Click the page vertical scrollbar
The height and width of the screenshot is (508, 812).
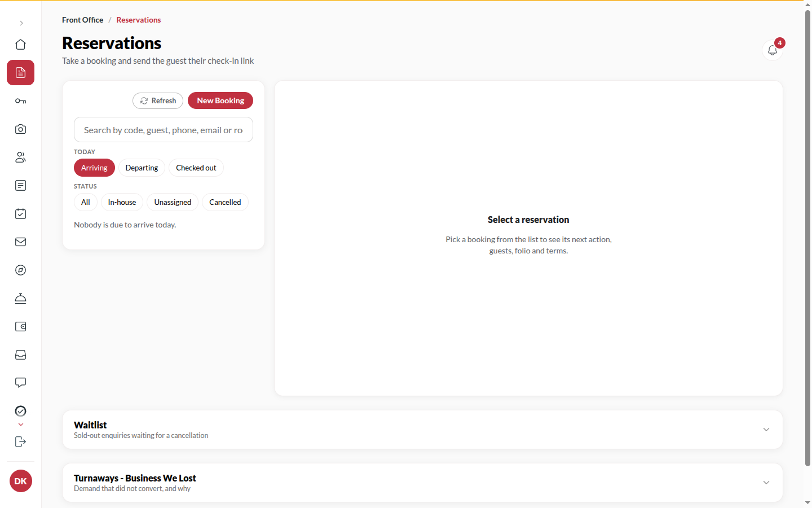[x=807, y=237]
